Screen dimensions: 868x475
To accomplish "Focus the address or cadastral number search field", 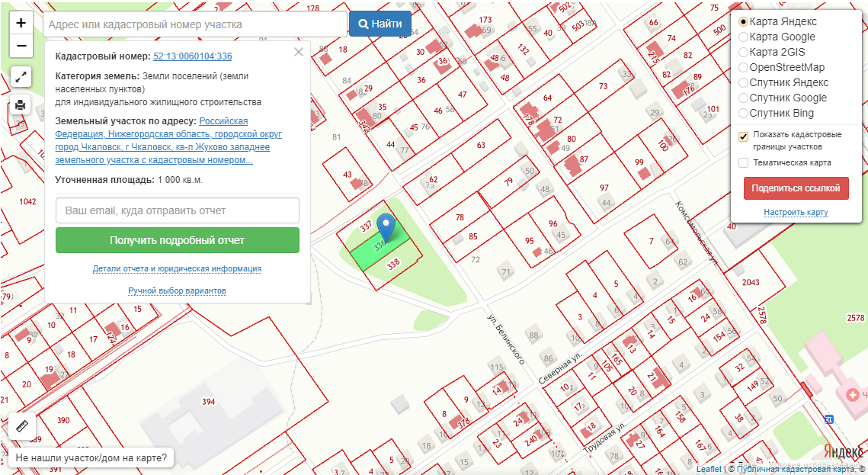I will (195, 24).
